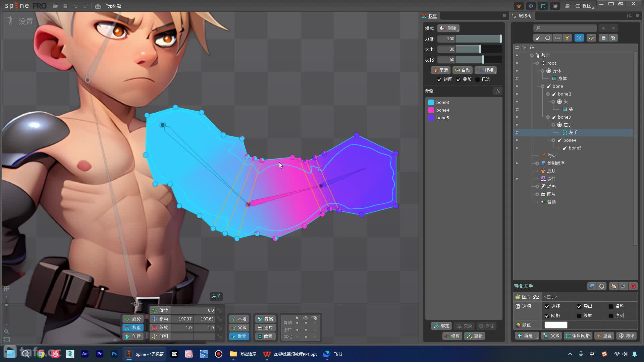Viewport: 644px width, 362px height.
Task: Rename the mesh attachment icon
Action: 623,286
